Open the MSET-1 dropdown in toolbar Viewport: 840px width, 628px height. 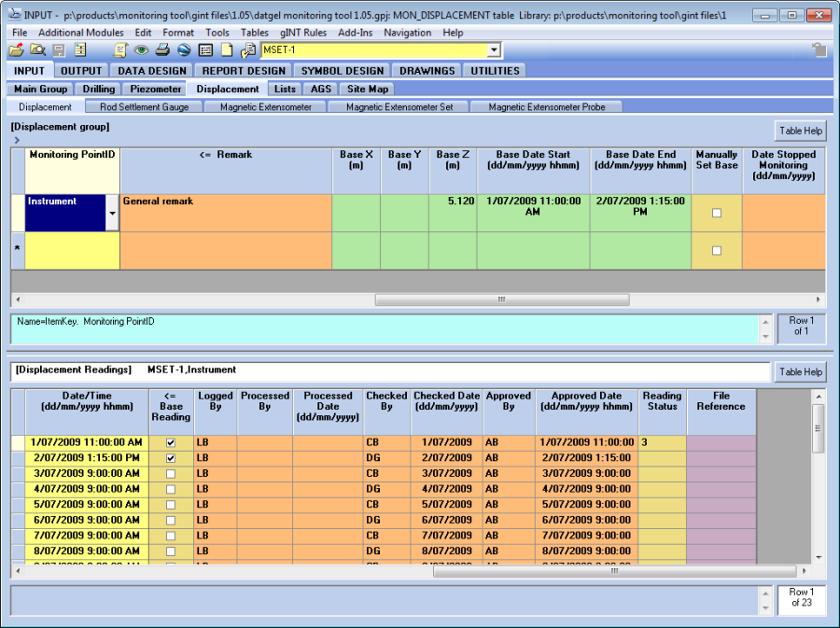coord(494,50)
